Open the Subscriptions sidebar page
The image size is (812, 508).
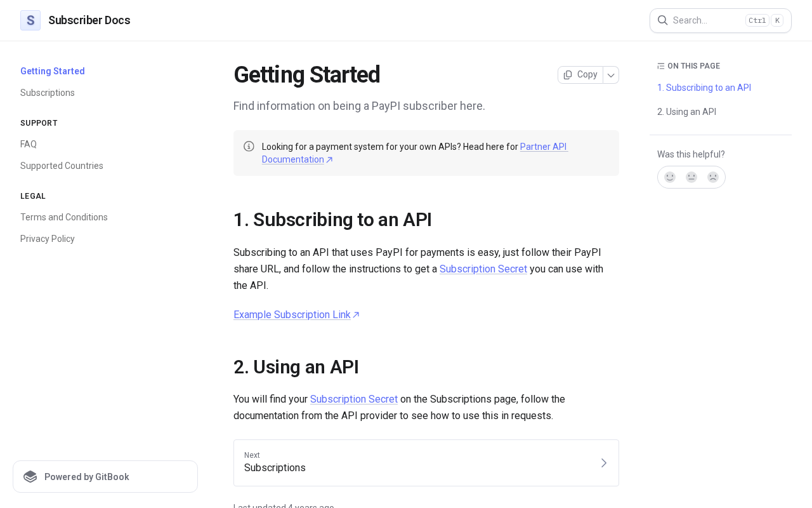pos(48,93)
